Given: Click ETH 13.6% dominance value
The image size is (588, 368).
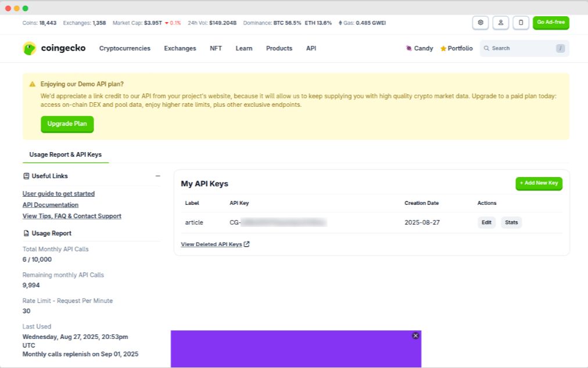Looking at the screenshot, I should tap(318, 23).
